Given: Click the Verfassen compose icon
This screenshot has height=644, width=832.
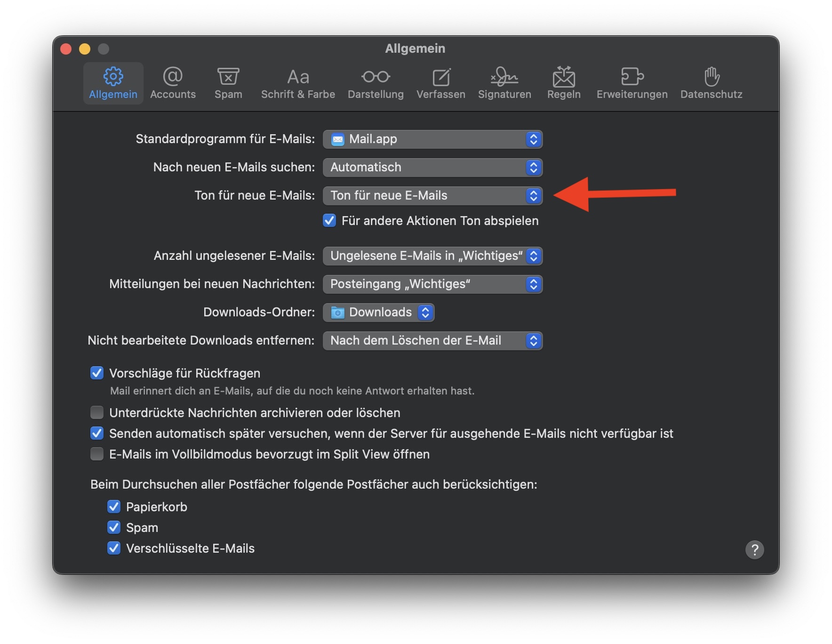Looking at the screenshot, I should tap(440, 83).
